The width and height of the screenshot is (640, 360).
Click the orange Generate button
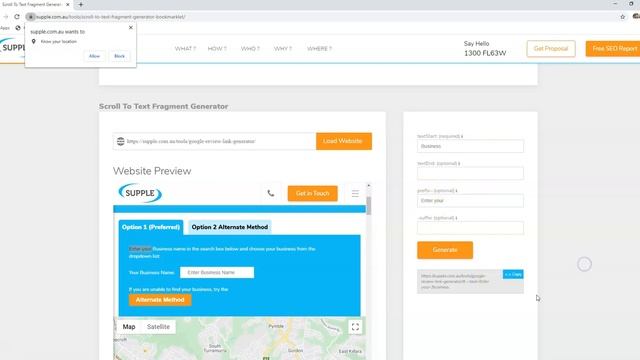click(x=445, y=250)
